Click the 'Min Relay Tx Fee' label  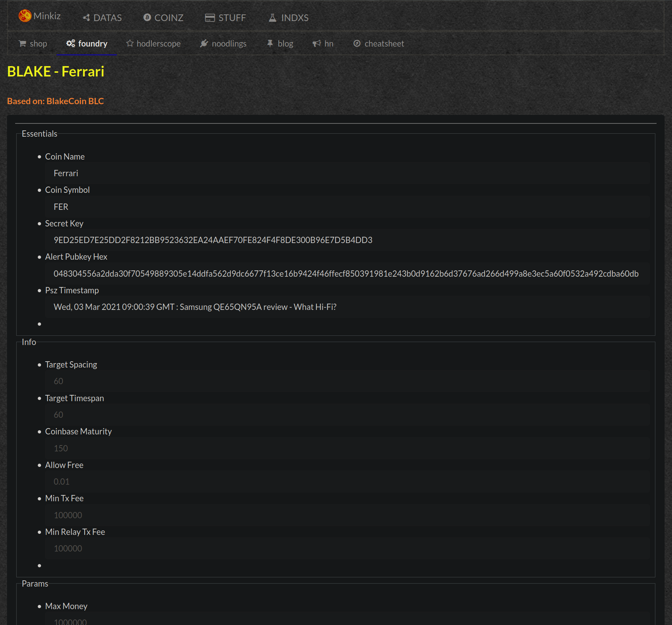[75, 532]
